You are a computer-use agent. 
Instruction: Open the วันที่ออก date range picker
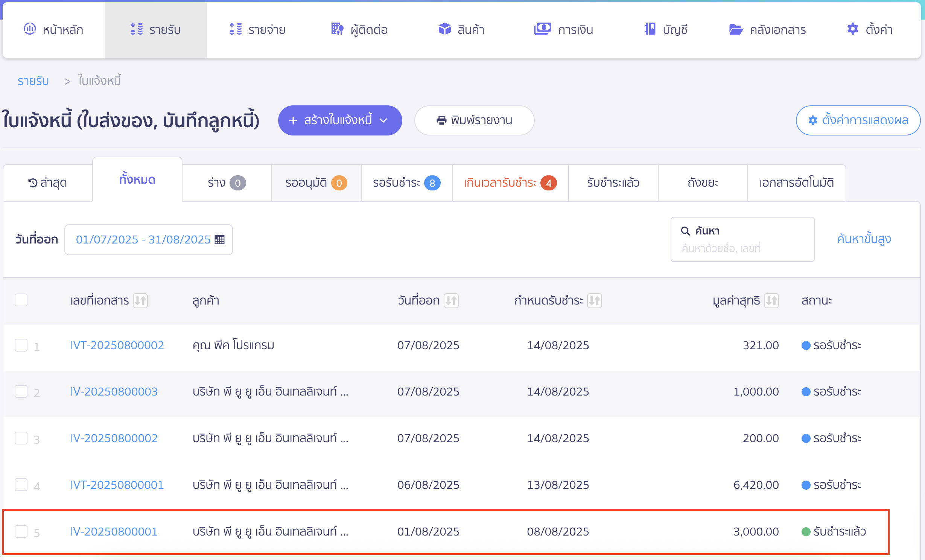[149, 240]
